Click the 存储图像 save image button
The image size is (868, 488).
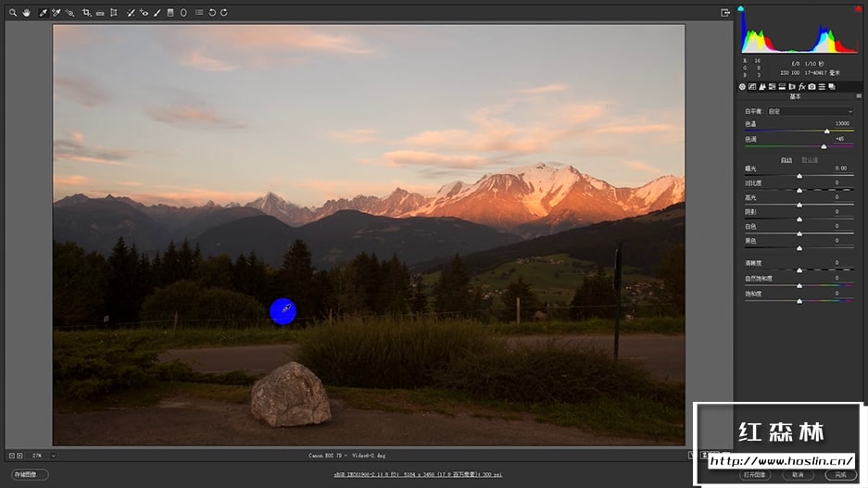(x=30, y=475)
